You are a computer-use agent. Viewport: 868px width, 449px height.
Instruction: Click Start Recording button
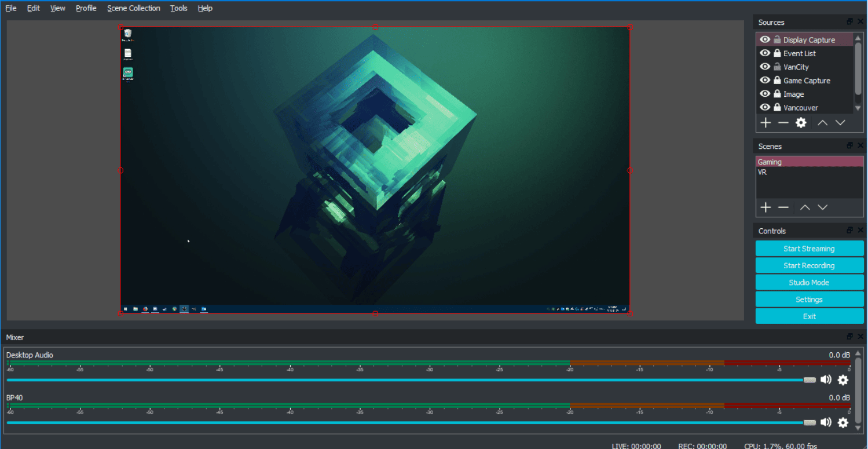click(x=809, y=265)
